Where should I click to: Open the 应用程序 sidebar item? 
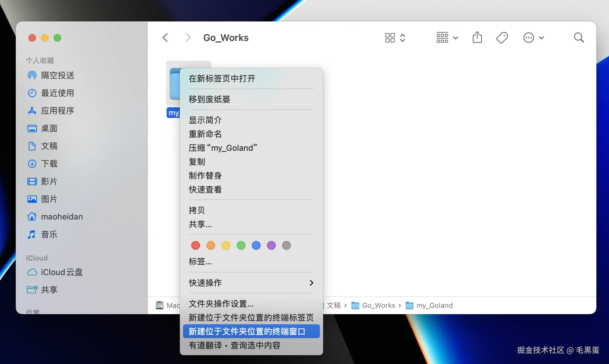[58, 110]
